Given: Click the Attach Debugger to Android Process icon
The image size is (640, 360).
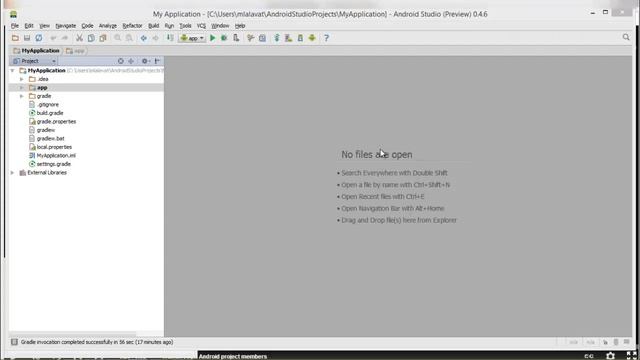Looking at the screenshot, I should click(x=236, y=38).
